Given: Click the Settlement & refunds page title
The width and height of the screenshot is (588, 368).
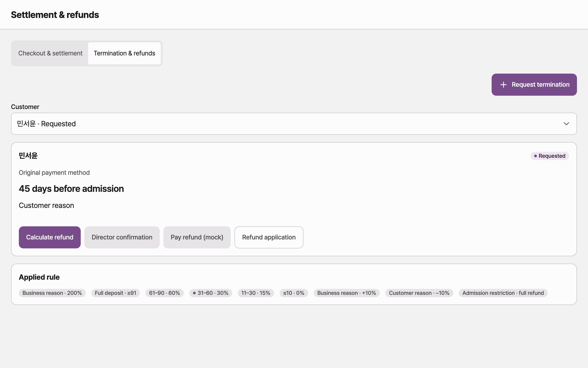Looking at the screenshot, I should [55, 15].
